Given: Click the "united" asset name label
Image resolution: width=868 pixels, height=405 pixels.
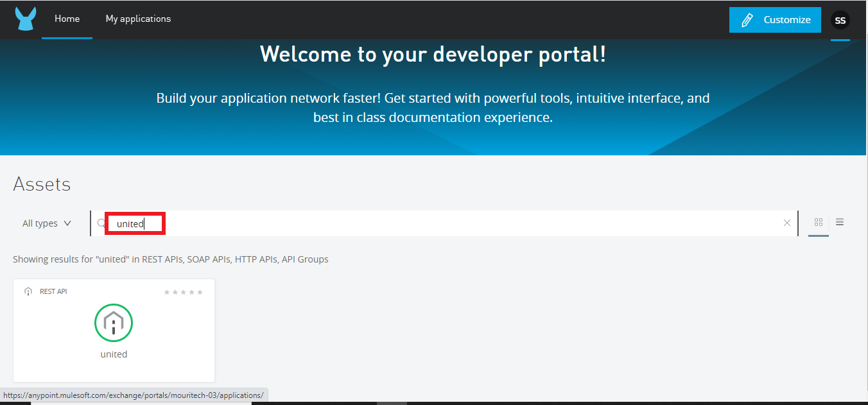Looking at the screenshot, I should (x=114, y=354).
